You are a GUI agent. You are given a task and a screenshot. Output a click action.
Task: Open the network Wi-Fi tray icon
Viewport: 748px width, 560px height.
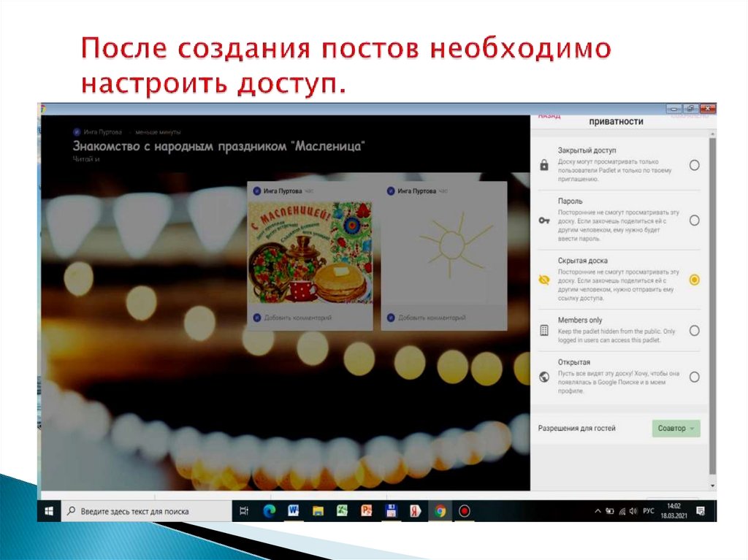tap(622, 511)
